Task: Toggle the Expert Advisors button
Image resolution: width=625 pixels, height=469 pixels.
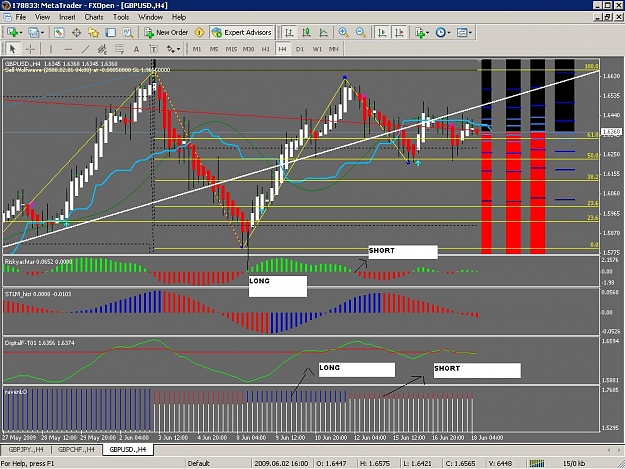Action: pyautogui.click(x=242, y=33)
